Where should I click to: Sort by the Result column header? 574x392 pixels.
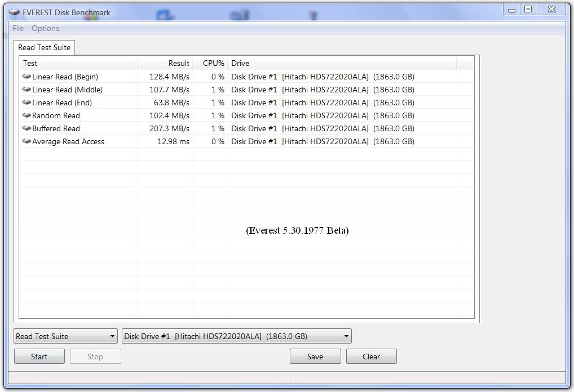165,63
